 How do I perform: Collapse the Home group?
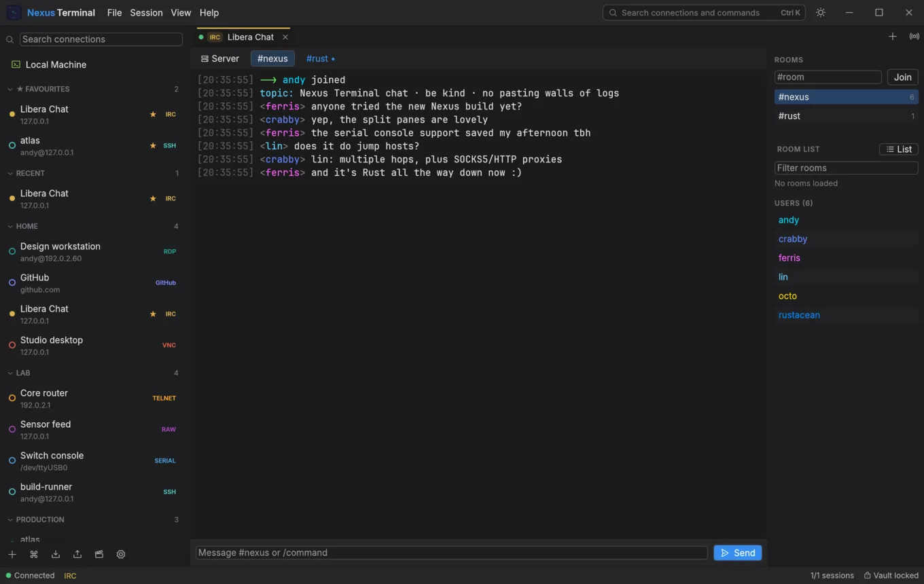pos(10,226)
